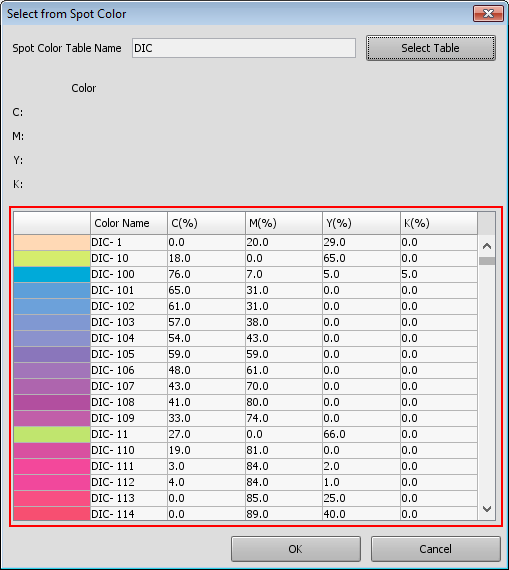Pick the DIC- 11 green color swatch
The image size is (509, 570).
(x=52, y=434)
